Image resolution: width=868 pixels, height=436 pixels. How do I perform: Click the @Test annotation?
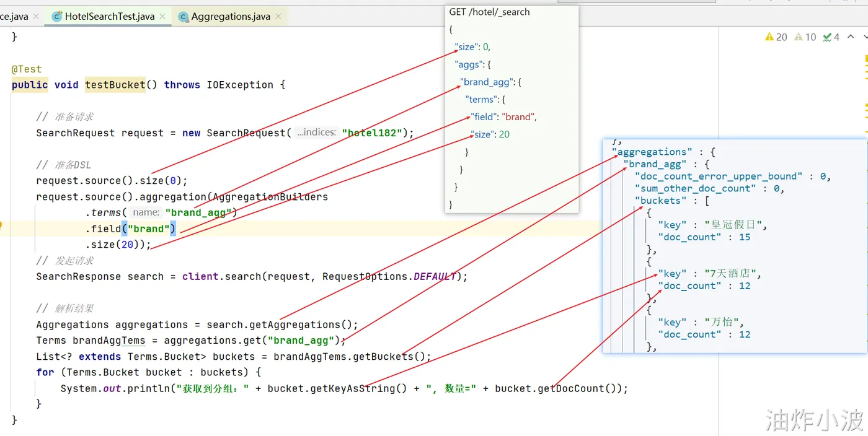click(x=27, y=69)
